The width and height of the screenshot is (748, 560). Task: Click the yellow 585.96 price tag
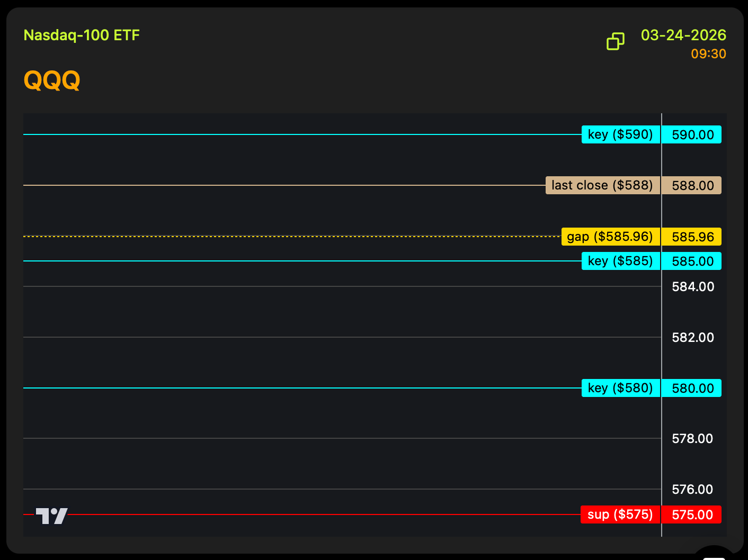pos(692,237)
